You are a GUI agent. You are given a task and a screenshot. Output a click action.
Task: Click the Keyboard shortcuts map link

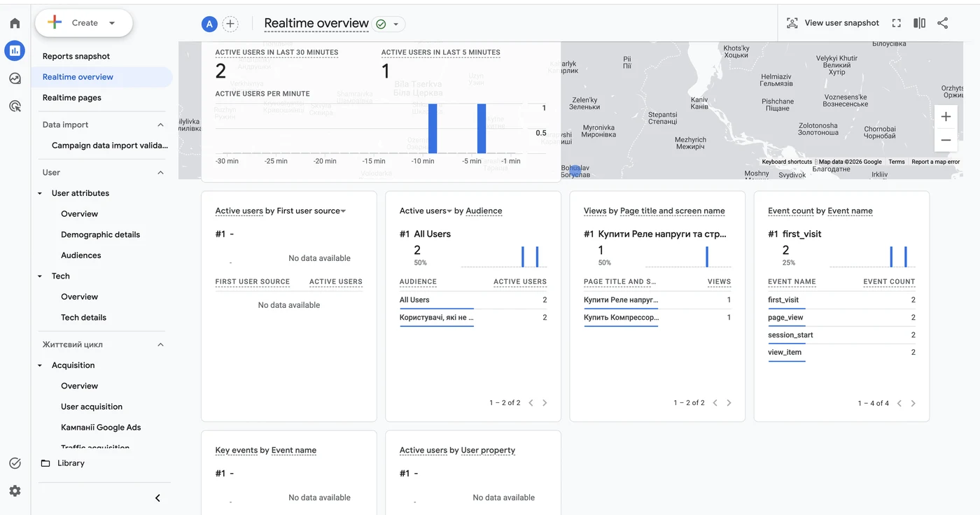click(x=787, y=162)
